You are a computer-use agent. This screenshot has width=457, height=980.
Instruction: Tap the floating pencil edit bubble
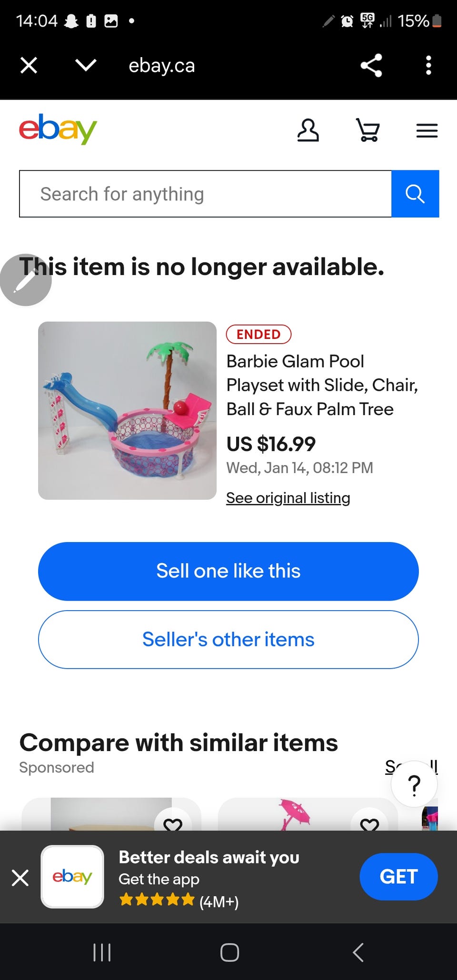click(x=26, y=280)
